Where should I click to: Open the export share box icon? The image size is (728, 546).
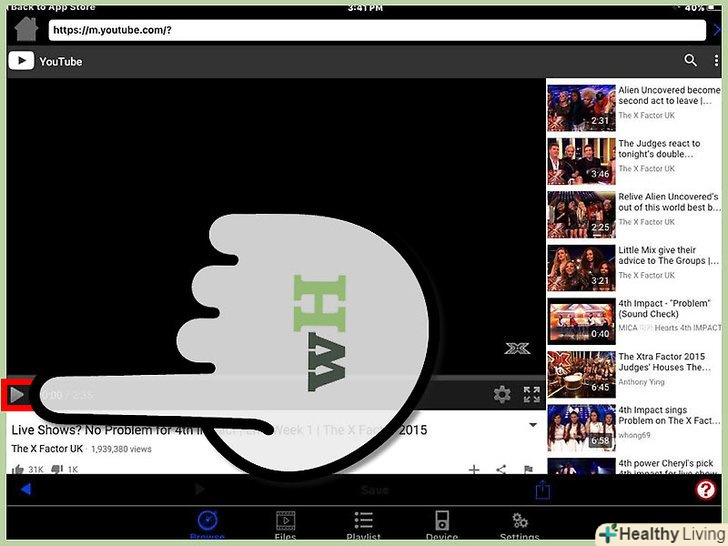(x=542, y=489)
